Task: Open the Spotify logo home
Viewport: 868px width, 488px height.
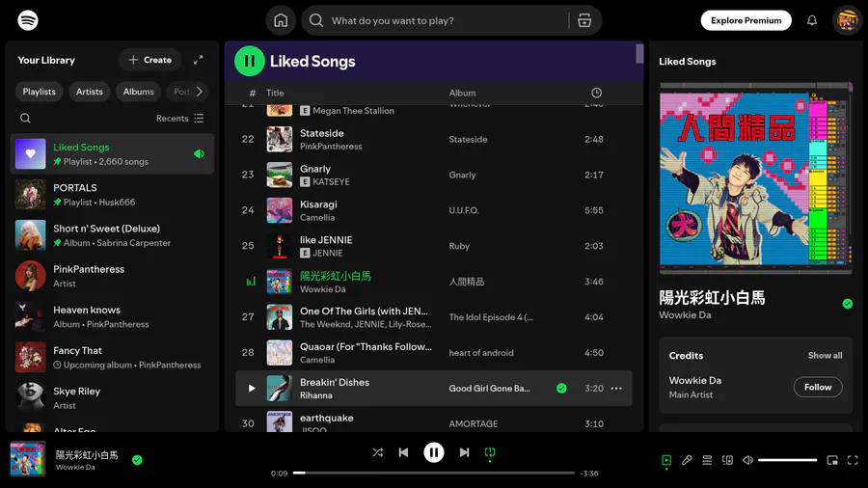Action: click(x=28, y=20)
